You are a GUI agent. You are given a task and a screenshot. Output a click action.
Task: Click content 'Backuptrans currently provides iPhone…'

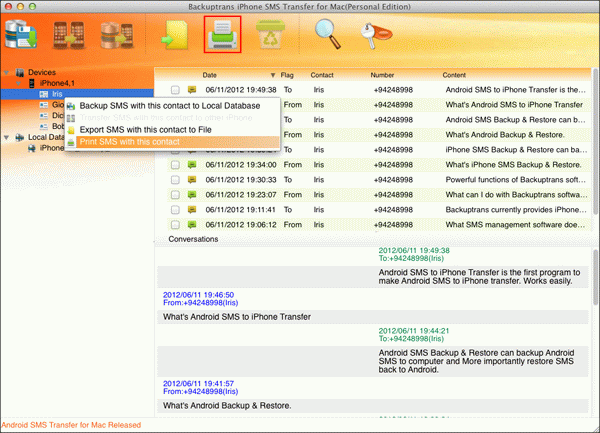515,210
